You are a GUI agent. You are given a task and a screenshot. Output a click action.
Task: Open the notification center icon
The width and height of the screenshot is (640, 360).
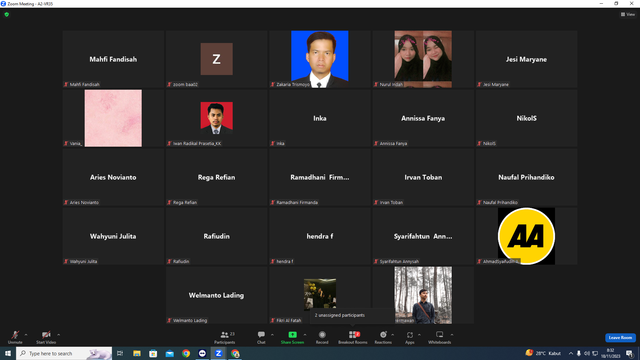[x=629, y=353]
